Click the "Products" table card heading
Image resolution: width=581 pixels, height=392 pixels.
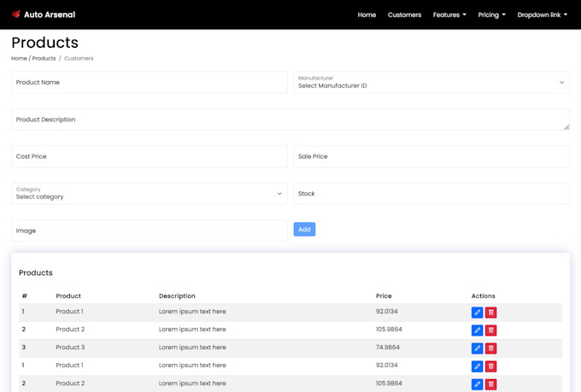pos(36,272)
